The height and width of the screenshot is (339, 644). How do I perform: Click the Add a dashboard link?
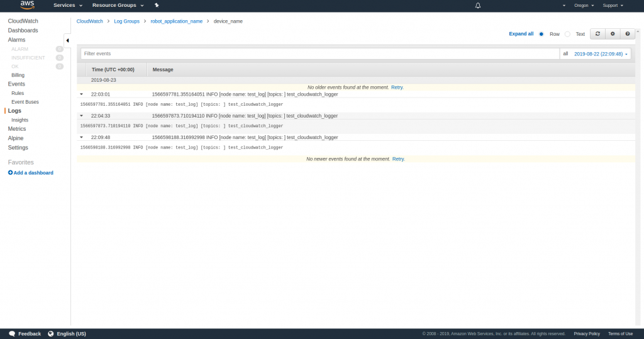point(33,172)
